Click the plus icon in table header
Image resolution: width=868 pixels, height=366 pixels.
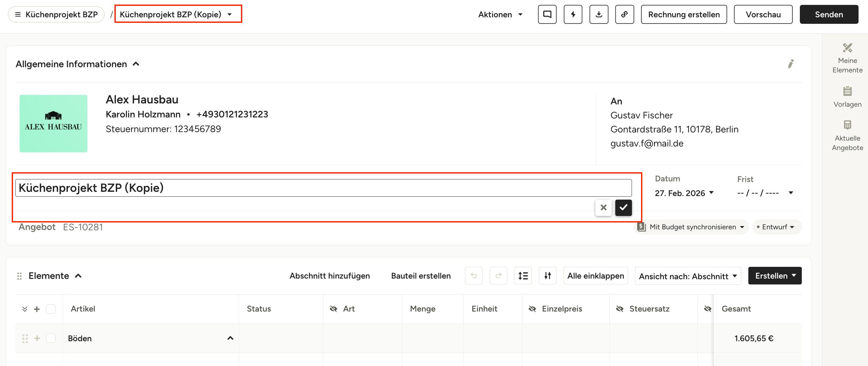click(x=37, y=309)
